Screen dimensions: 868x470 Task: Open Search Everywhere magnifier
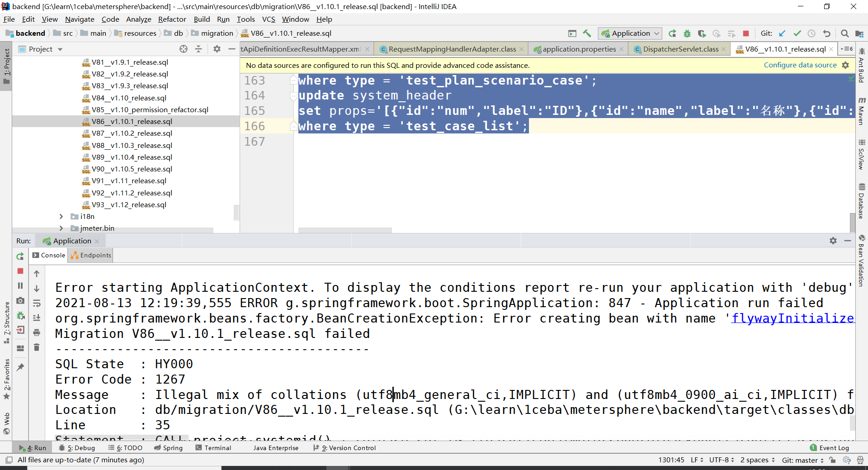tap(844, 33)
